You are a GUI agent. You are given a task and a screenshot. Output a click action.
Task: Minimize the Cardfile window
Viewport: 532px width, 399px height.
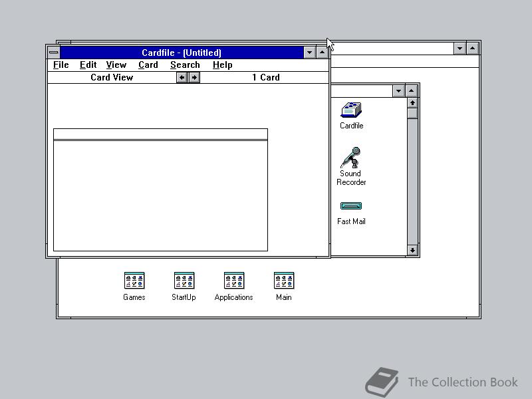click(x=309, y=53)
